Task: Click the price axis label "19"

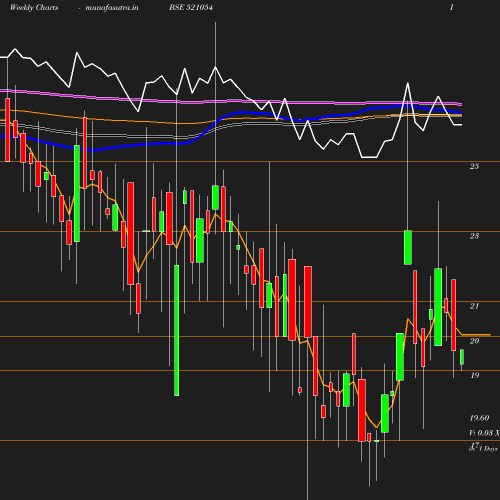Action: (x=475, y=375)
